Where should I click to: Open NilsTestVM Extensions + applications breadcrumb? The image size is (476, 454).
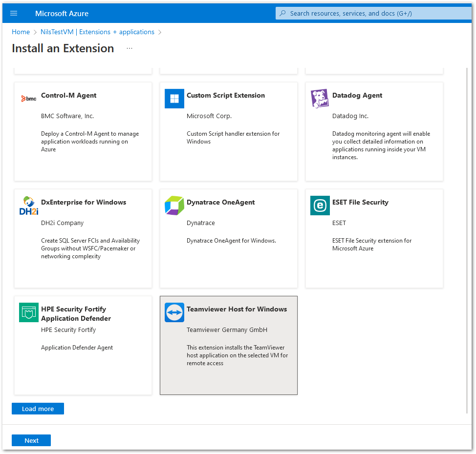(97, 32)
